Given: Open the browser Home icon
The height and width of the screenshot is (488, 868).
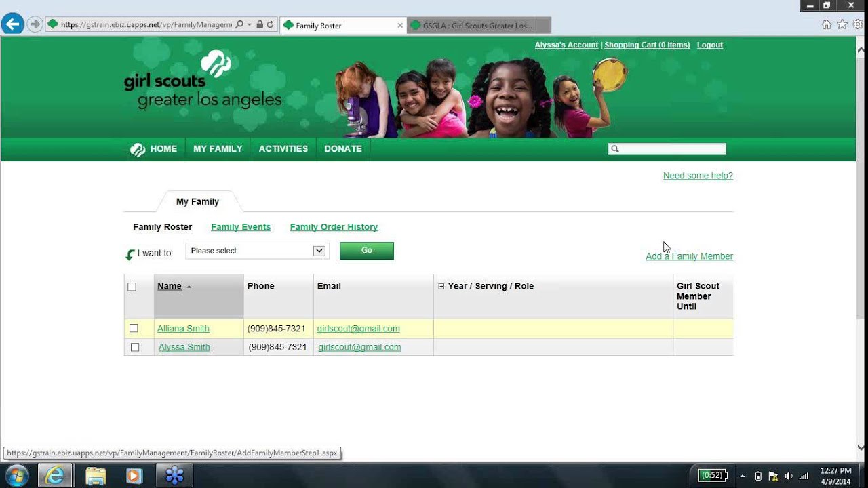Looking at the screenshot, I should [826, 24].
